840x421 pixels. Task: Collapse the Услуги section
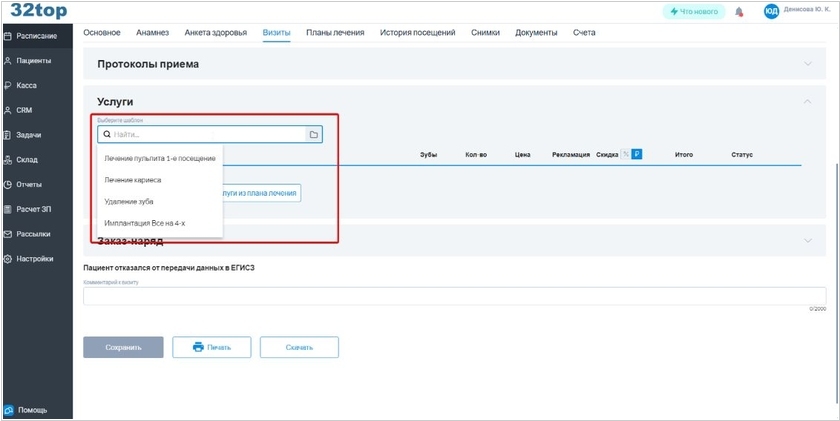pos(807,102)
